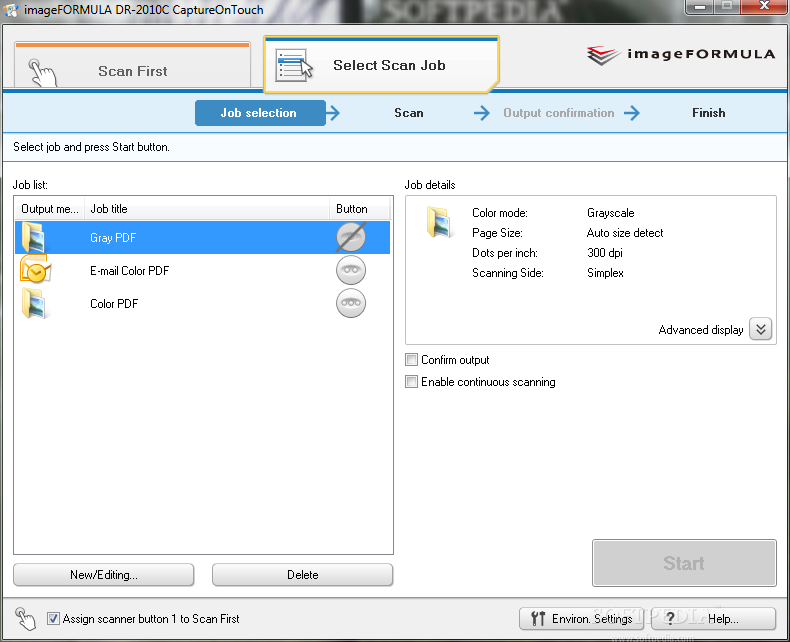Select the Color PDF job row
The height and width of the screenshot is (642, 790).
tap(203, 303)
